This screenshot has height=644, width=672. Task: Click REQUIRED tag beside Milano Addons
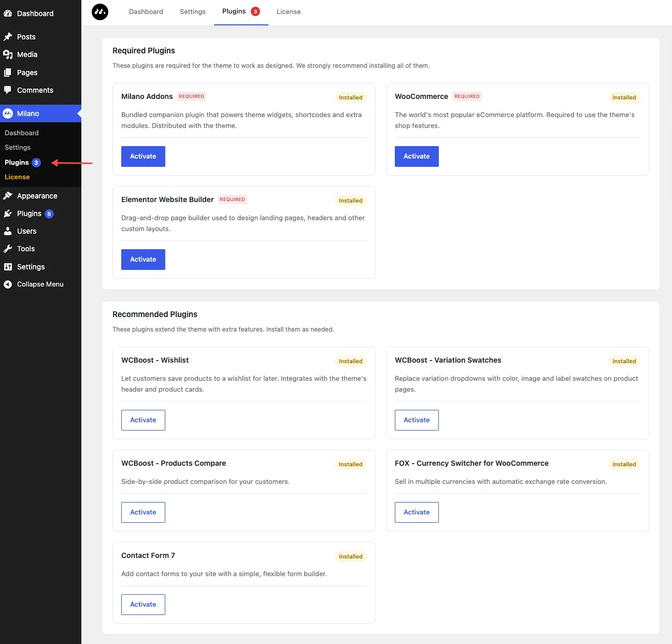pyautogui.click(x=192, y=96)
